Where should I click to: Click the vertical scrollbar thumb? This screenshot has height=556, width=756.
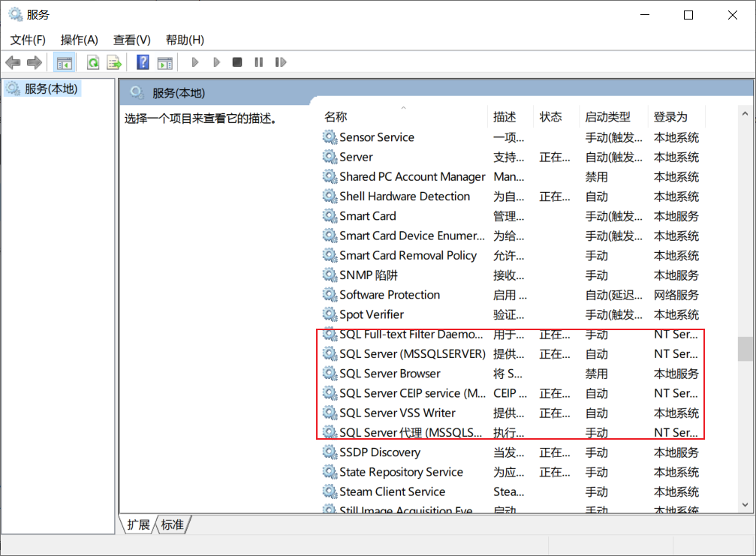tap(745, 349)
